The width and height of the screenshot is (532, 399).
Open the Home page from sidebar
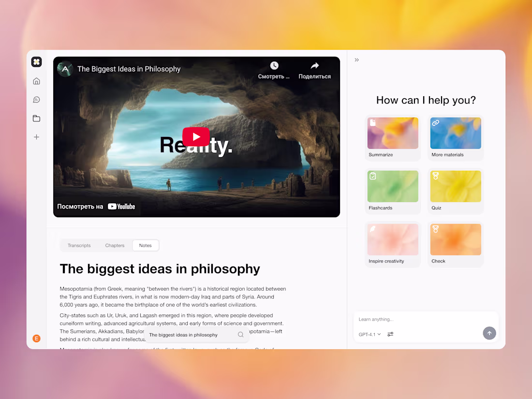pyautogui.click(x=36, y=81)
